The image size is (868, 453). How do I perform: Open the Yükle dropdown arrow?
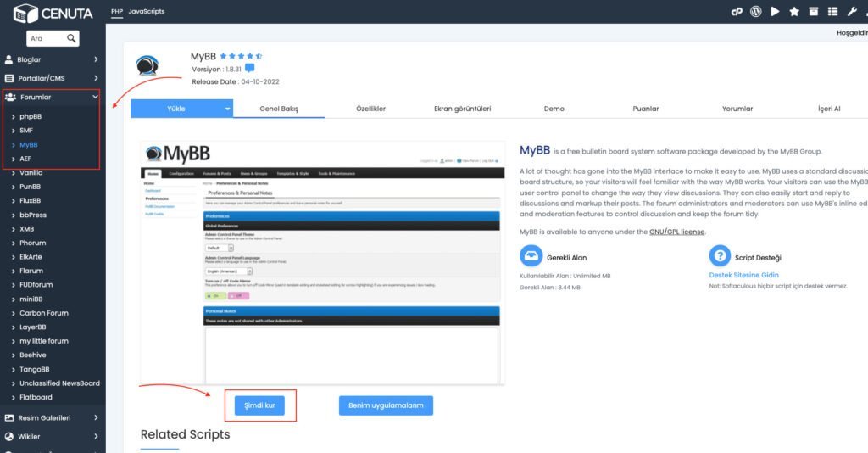click(x=227, y=109)
